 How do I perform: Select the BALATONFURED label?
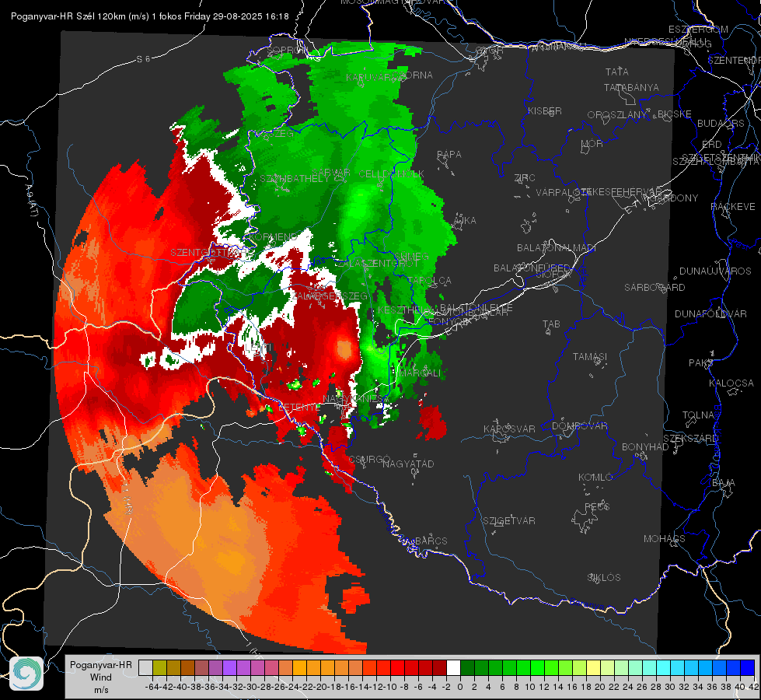[532, 268]
